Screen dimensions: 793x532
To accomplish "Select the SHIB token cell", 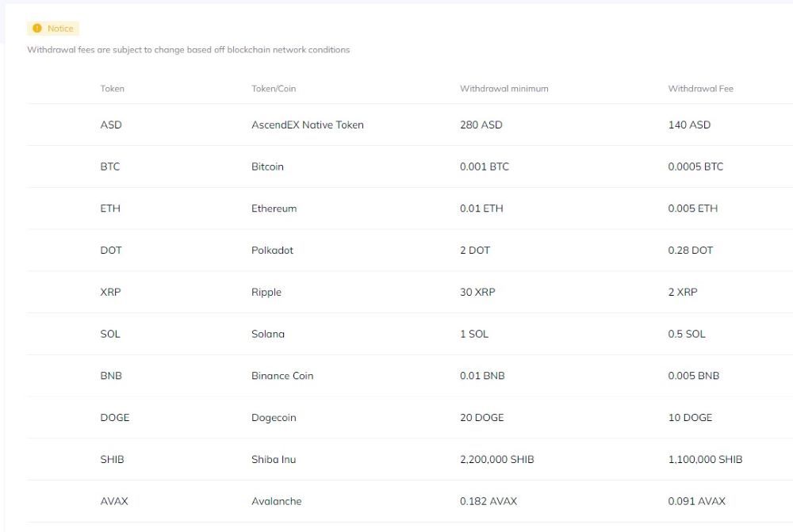I will (x=112, y=460).
